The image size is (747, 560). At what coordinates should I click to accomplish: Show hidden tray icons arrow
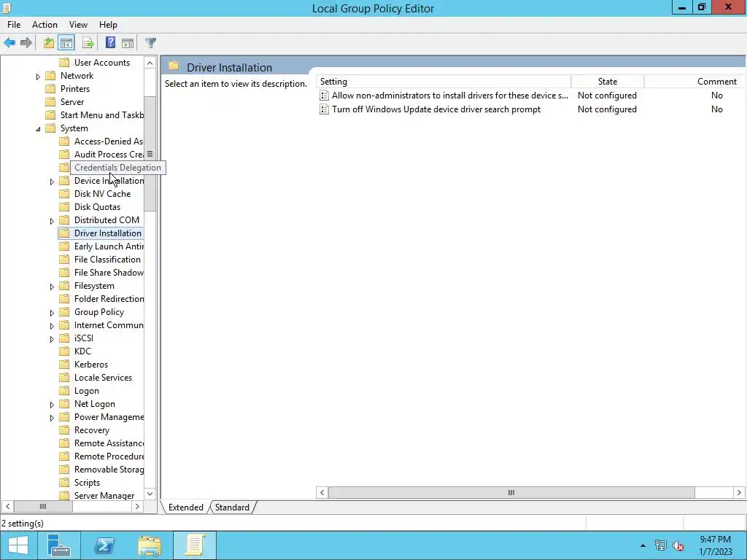point(643,545)
